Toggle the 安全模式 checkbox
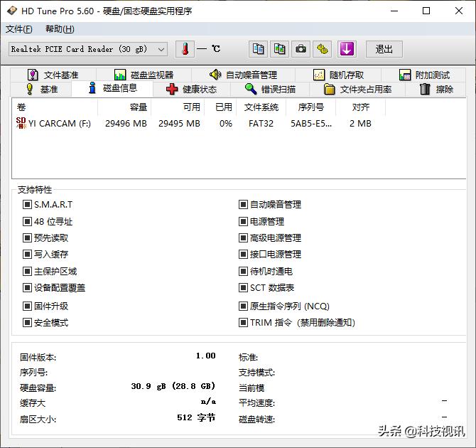 [27, 322]
